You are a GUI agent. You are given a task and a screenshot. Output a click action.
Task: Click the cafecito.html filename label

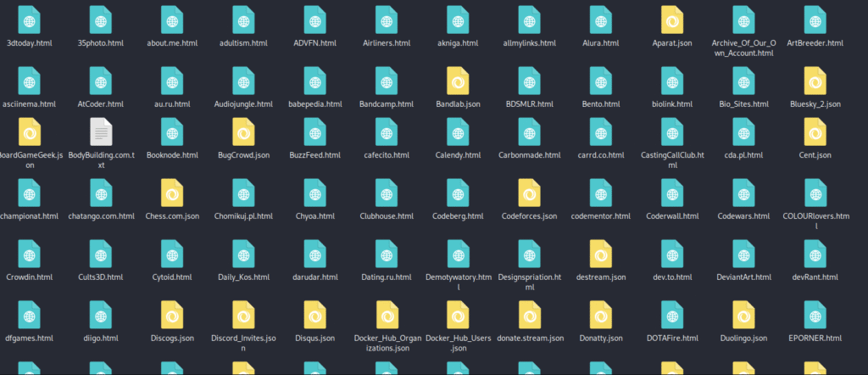pos(387,155)
